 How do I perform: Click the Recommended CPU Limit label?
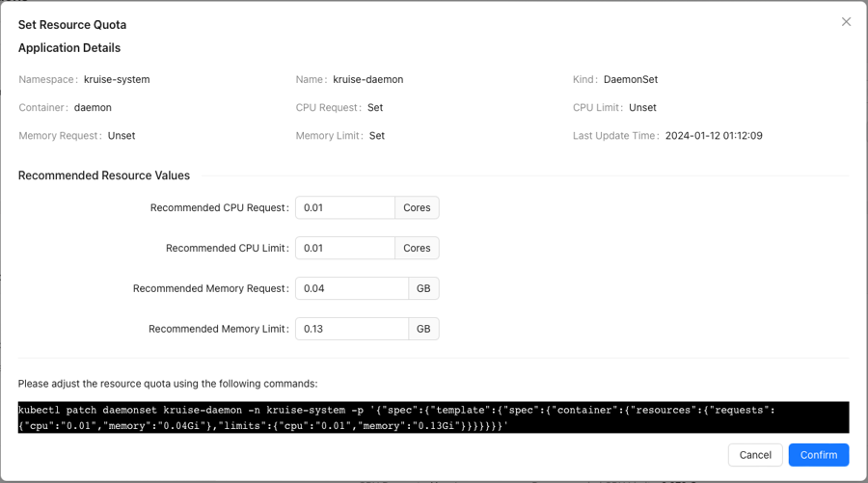228,248
